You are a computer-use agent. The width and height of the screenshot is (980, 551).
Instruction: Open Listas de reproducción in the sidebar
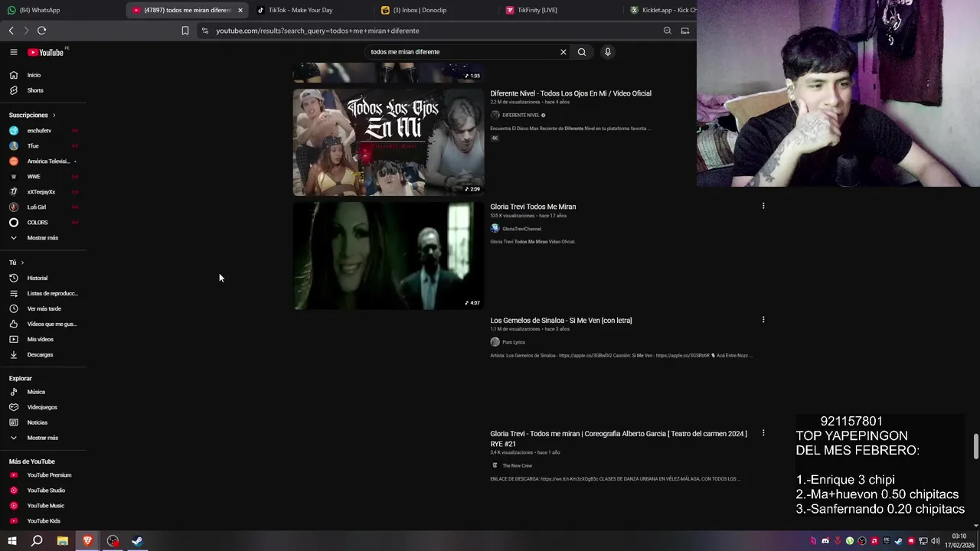coord(43,293)
